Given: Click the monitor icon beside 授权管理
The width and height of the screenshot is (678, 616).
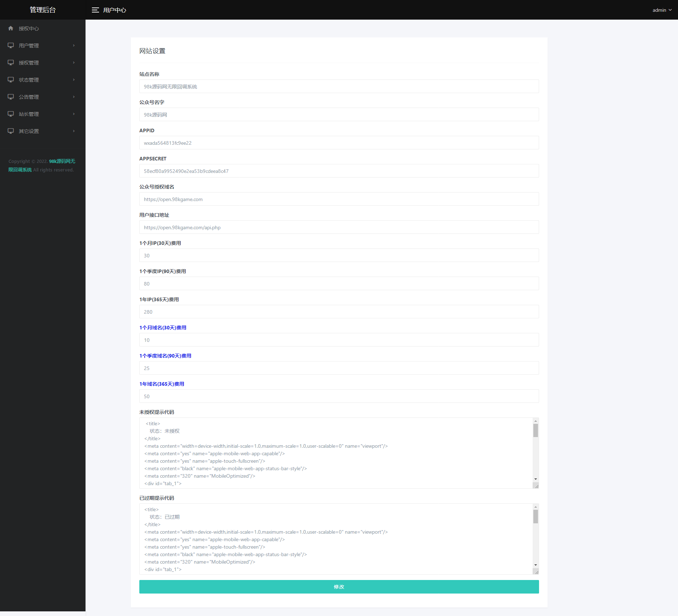Looking at the screenshot, I should (x=11, y=62).
